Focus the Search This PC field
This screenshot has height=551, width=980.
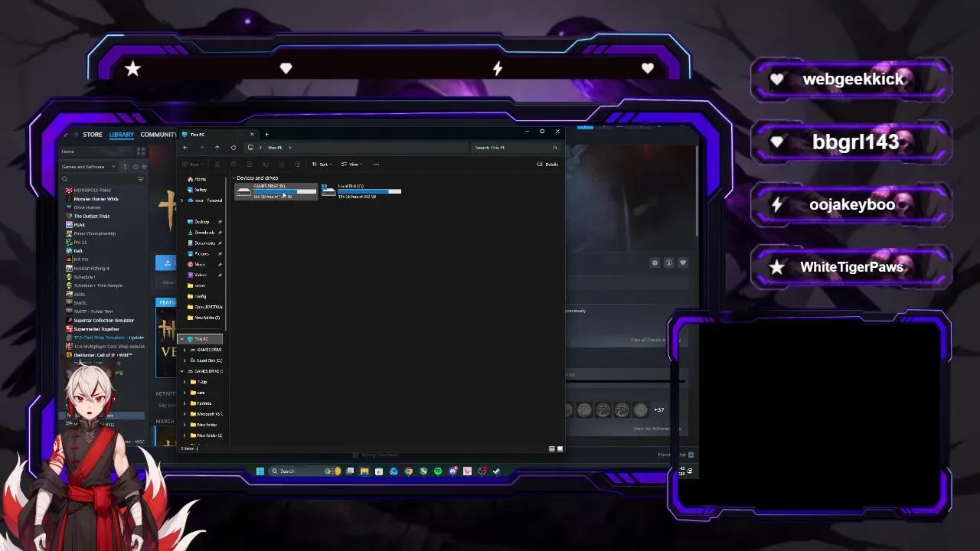point(514,148)
